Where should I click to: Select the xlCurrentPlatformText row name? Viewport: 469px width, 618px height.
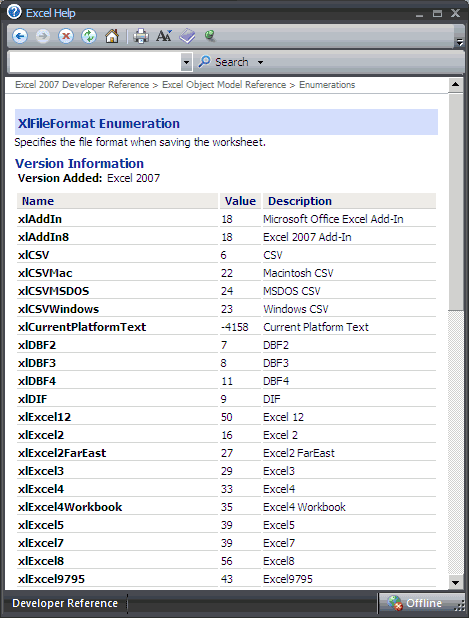click(82, 327)
